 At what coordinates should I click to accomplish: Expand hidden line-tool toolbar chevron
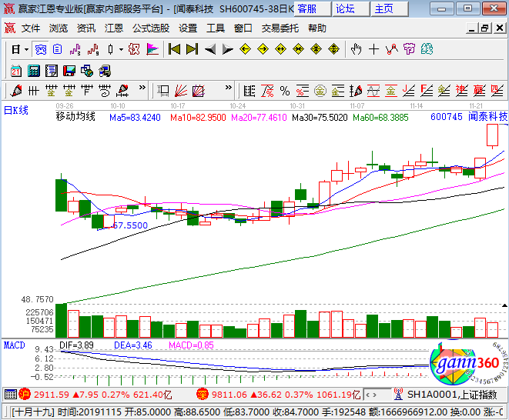[x=142, y=87]
